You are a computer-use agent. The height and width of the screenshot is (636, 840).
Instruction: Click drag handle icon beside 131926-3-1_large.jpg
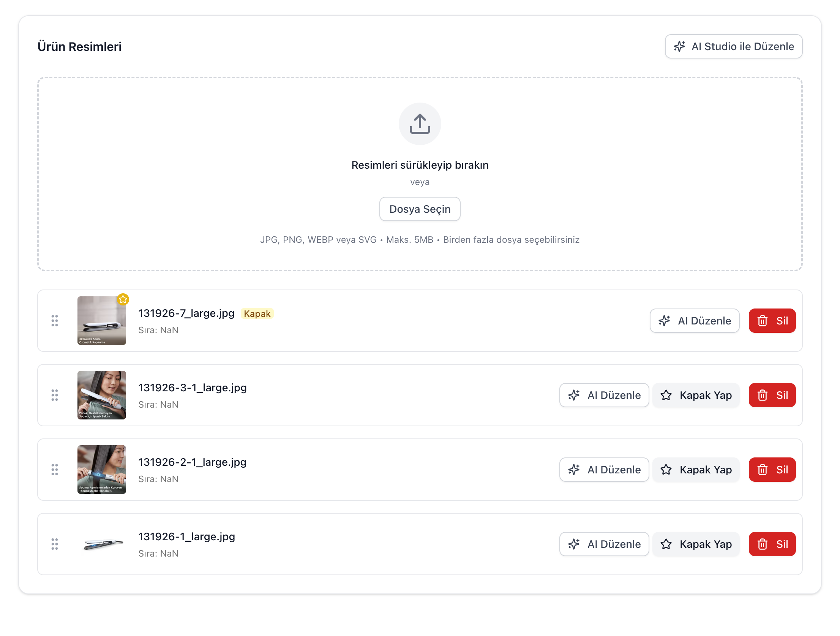point(55,395)
